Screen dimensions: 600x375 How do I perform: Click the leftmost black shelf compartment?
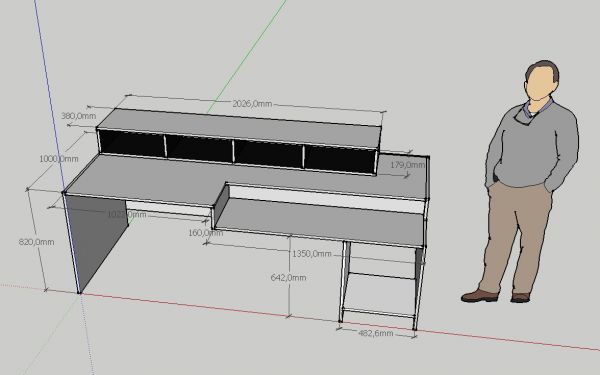[132, 143]
